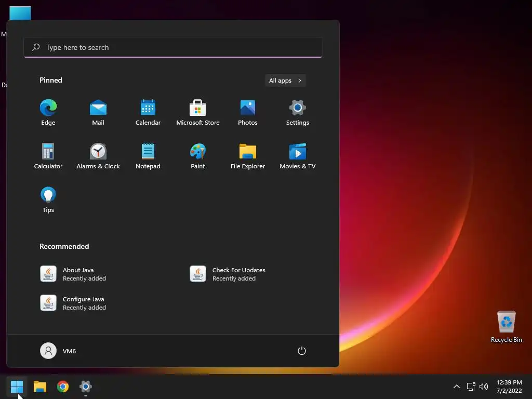Launch Alarms & Clock

[98, 156]
